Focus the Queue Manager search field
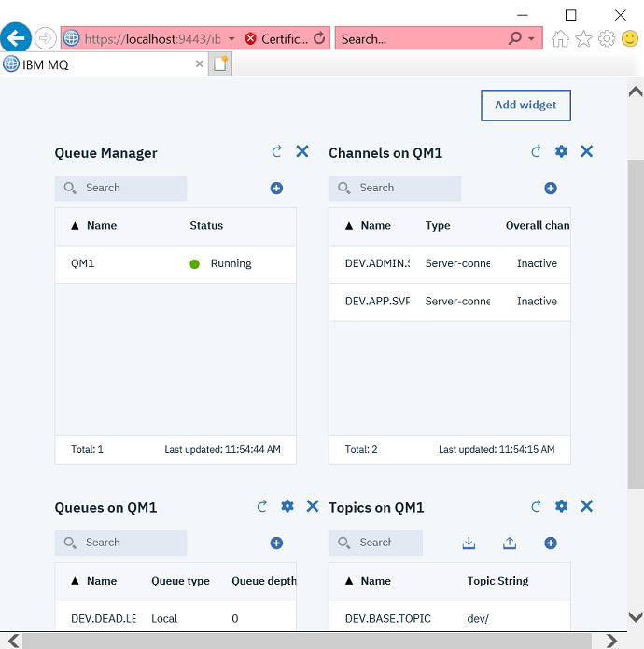Image resolution: width=644 pixels, height=649 pixels. pyautogui.click(x=120, y=189)
